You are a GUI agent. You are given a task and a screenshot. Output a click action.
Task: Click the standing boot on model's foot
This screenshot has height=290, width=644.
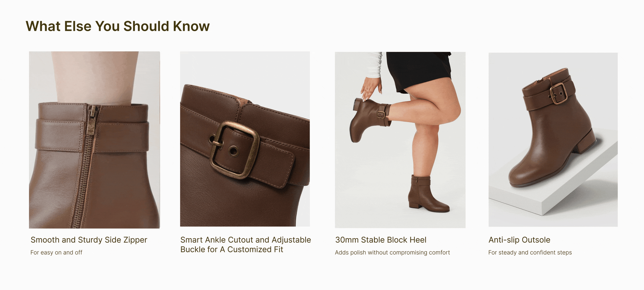coord(427,193)
